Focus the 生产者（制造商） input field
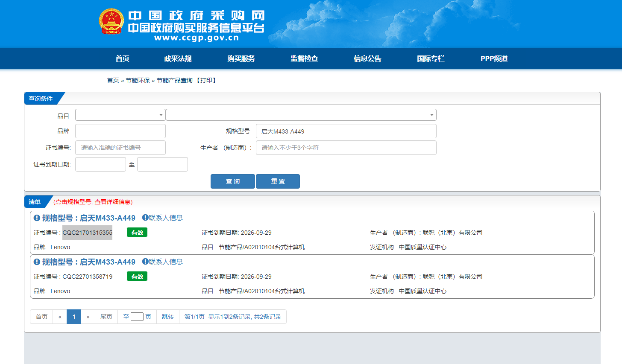622x364 pixels. coord(346,148)
